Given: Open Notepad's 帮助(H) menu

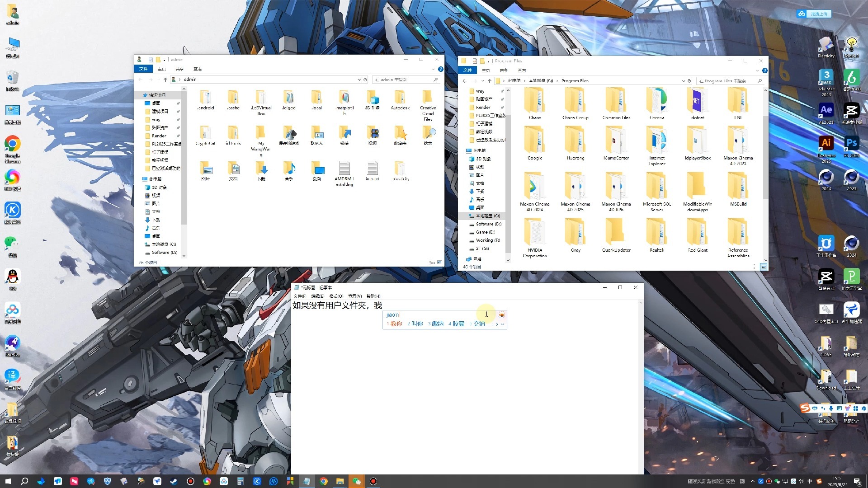Looking at the screenshot, I should pyautogui.click(x=373, y=296).
